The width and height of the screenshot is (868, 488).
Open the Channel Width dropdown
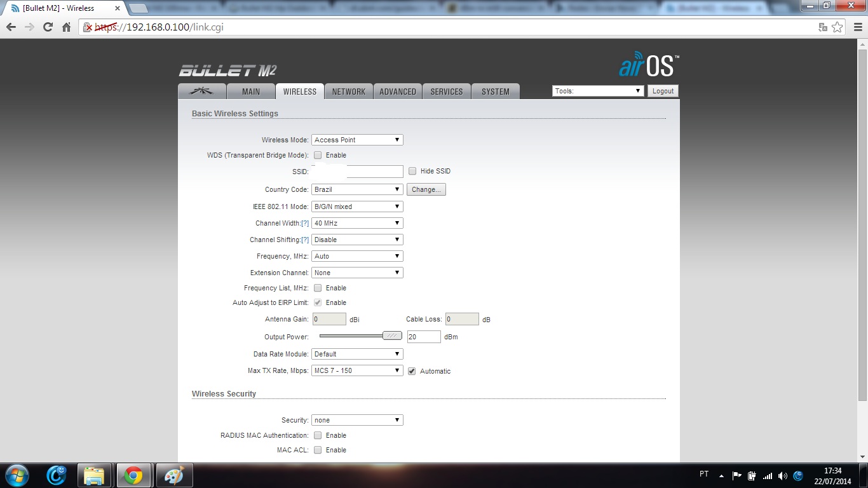tap(357, 223)
